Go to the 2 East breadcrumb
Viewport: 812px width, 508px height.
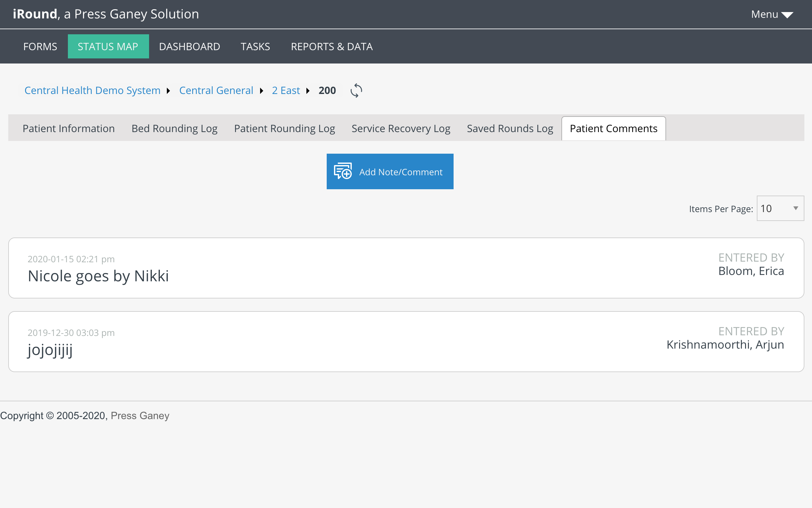[x=286, y=90]
